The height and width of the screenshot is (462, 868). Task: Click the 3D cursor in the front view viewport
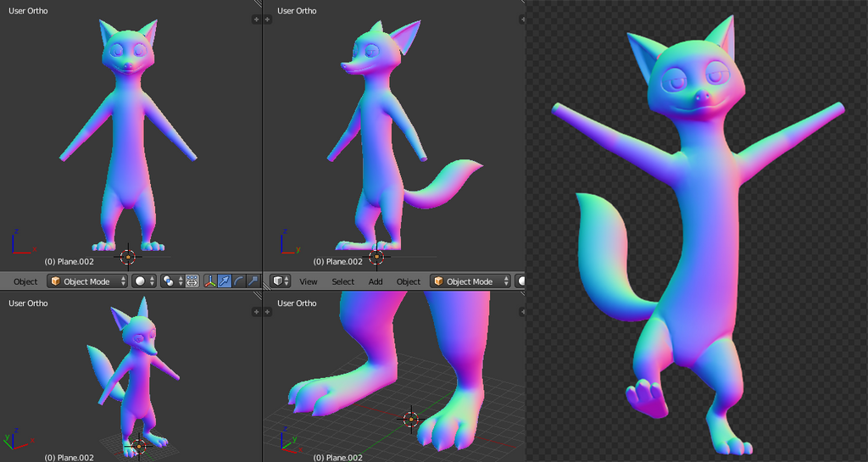(x=128, y=257)
